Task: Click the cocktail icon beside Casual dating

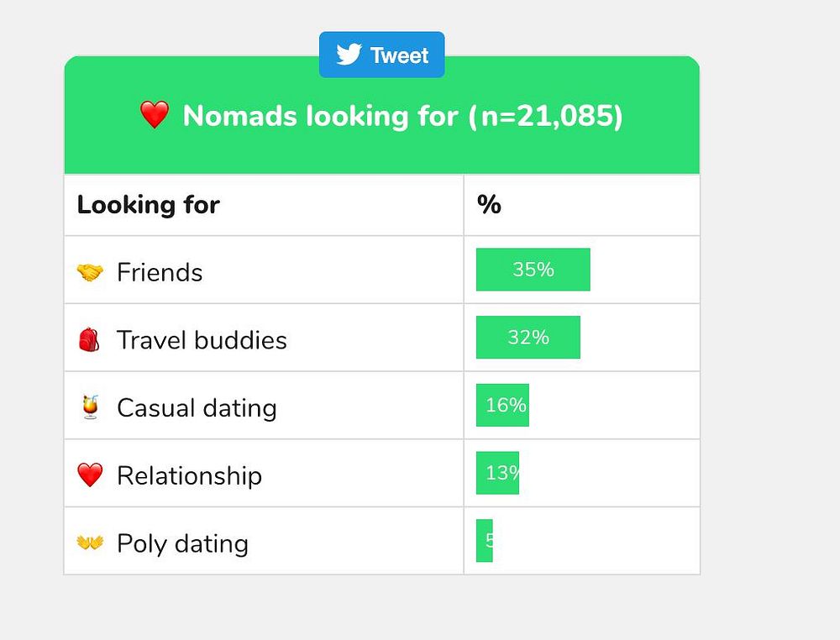Action: 89,407
